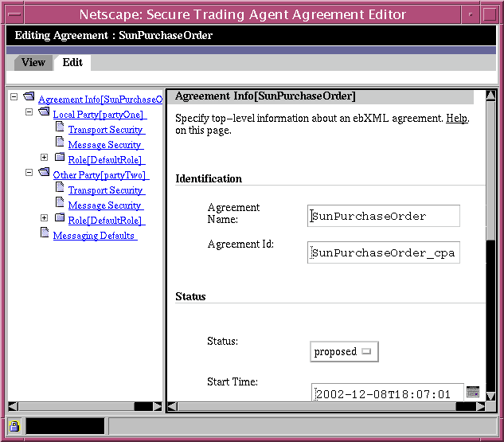Viewport: 504px width, 442px height.
Task: Click the right pane horizontal scrollbar thumb
Action: pyautogui.click(x=317, y=407)
